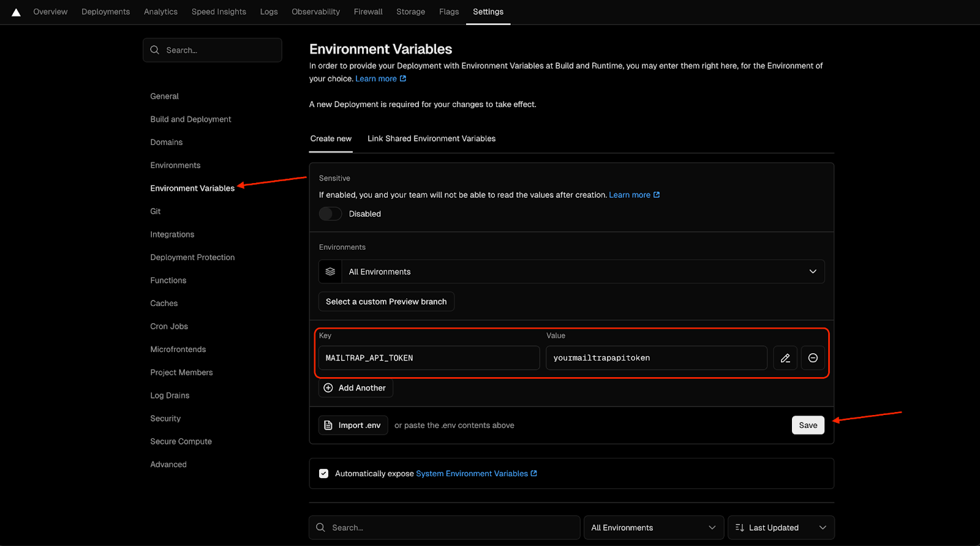
Task: Open the Last Updated sort dropdown
Action: tap(781, 528)
